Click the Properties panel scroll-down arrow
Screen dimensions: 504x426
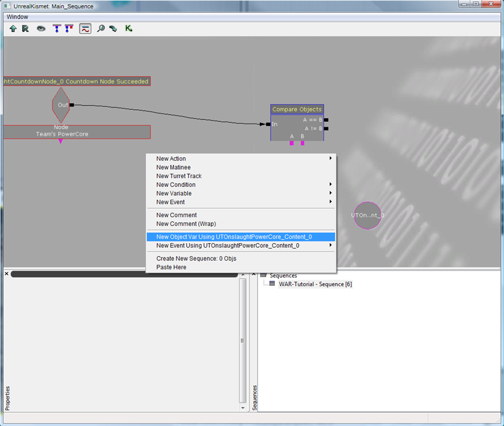242,408
